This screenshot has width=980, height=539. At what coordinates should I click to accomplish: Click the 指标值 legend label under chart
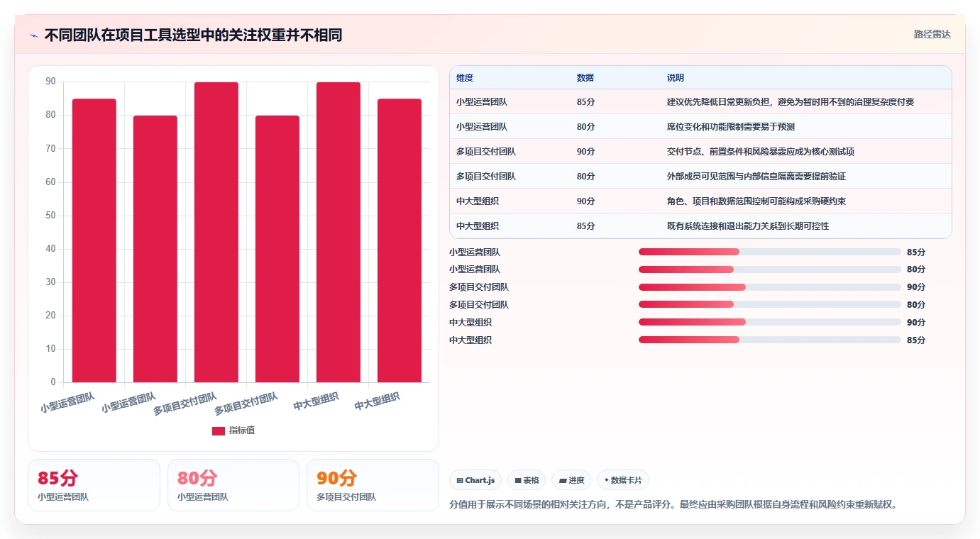click(242, 430)
